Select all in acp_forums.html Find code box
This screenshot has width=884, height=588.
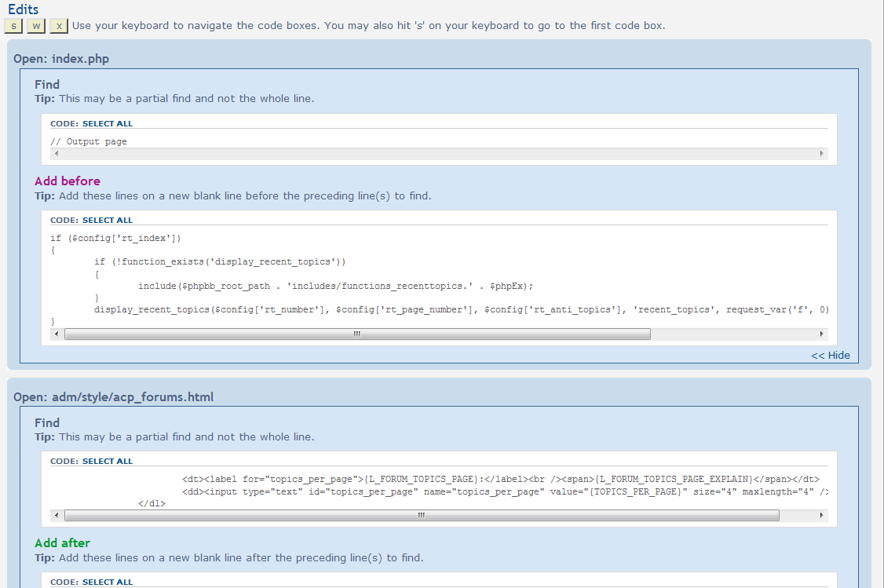[x=108, y=461]
